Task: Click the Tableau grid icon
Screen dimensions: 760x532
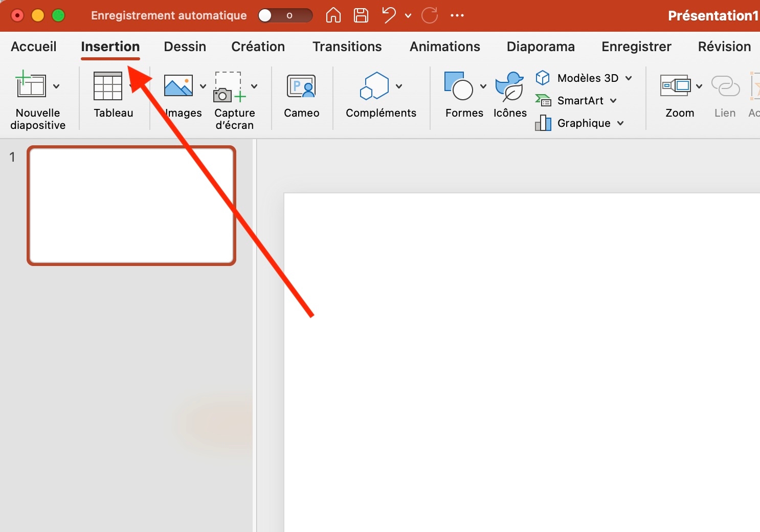Action: [107, 86]
